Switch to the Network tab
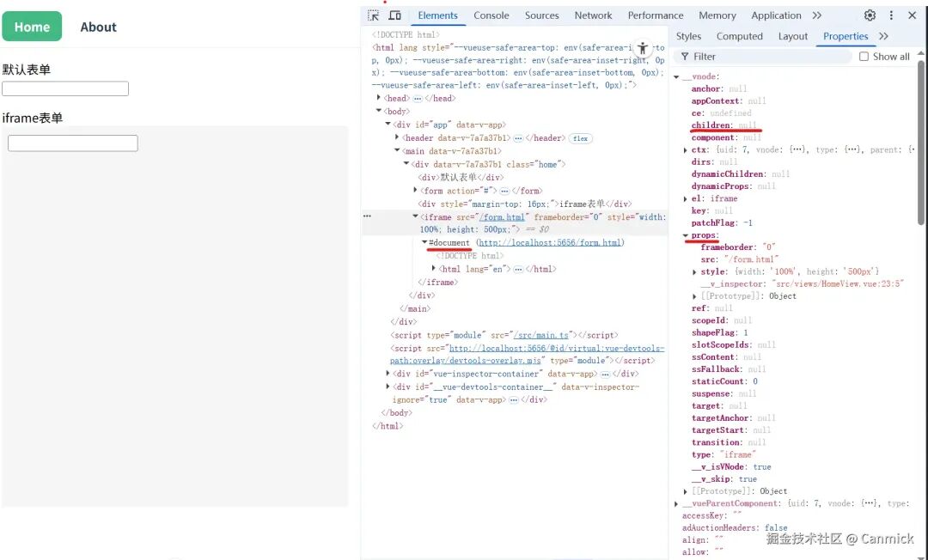 point(593,15)
